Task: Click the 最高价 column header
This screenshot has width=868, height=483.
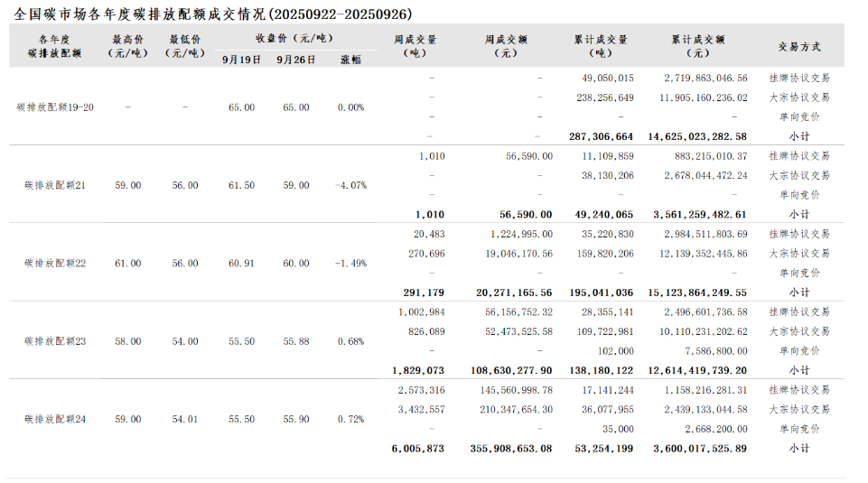Action: 127,46
